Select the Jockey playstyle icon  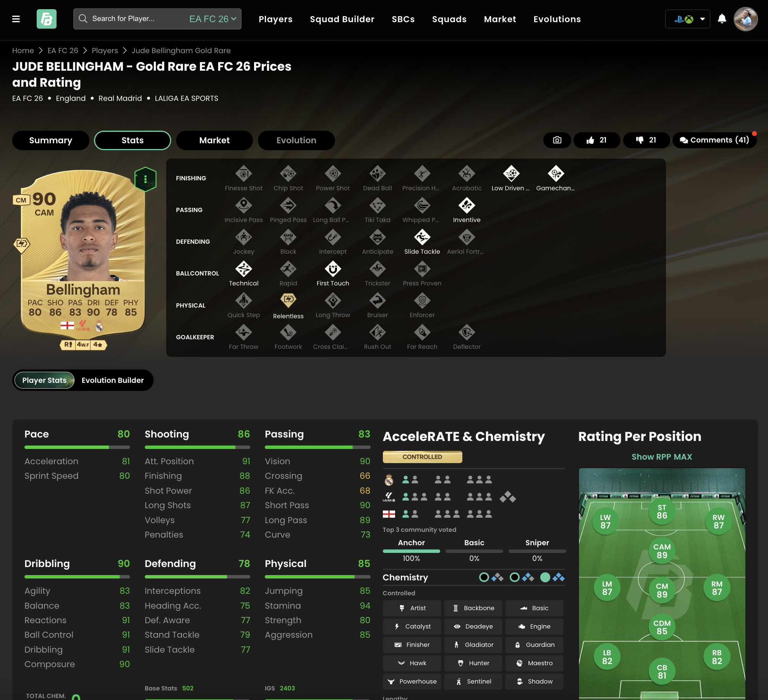pyautogui.click(x=244, y=237)
